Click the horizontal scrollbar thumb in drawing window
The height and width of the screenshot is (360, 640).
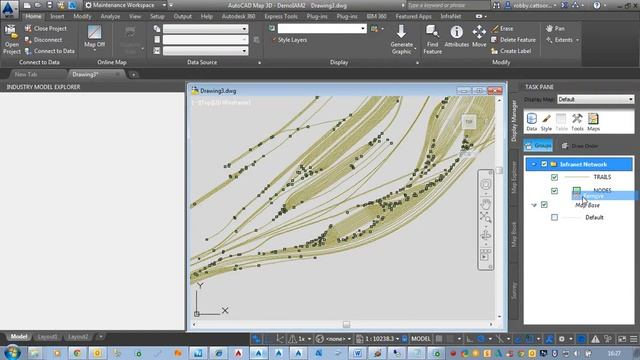pyautogui.click(x=346, y=324)
